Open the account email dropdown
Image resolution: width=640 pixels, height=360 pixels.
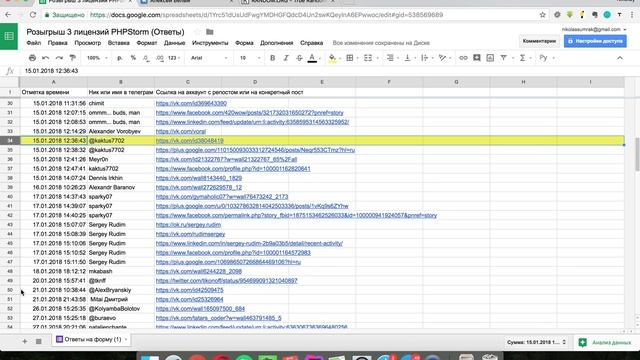tap(594, 29)
